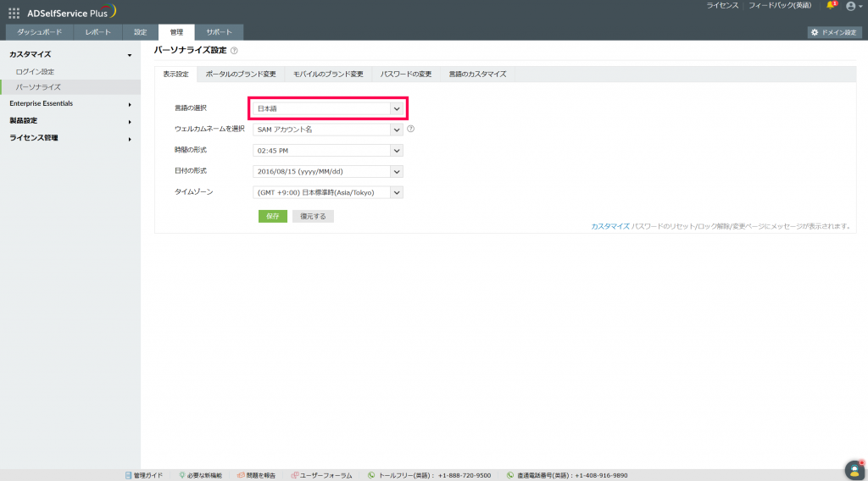Open 問題を報告 in footer
This screenshot has height=481, width=868.
(256, 475)
